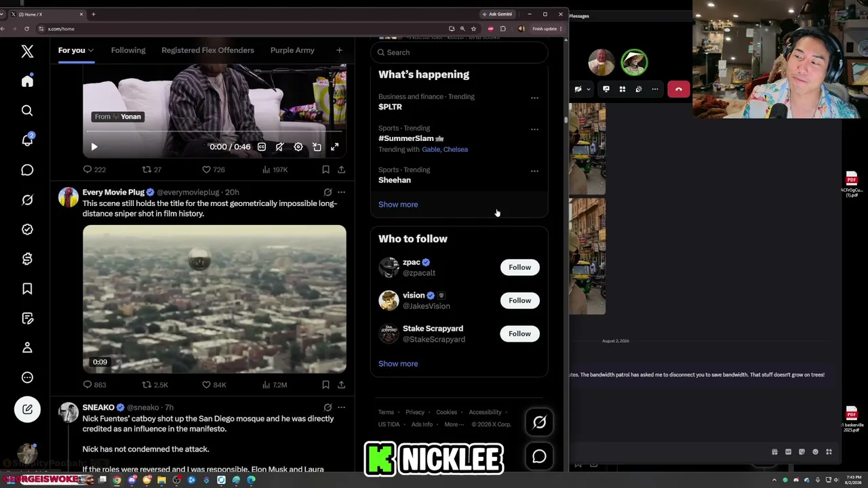Follow zpac
Screen dimensions: 868x488
[519, 267]
